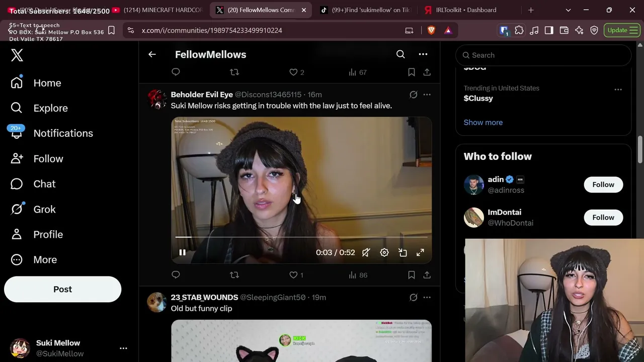This screenshot has width=644, height=362.
Task: Open options for the $Clussy trend
Action: 618,89
